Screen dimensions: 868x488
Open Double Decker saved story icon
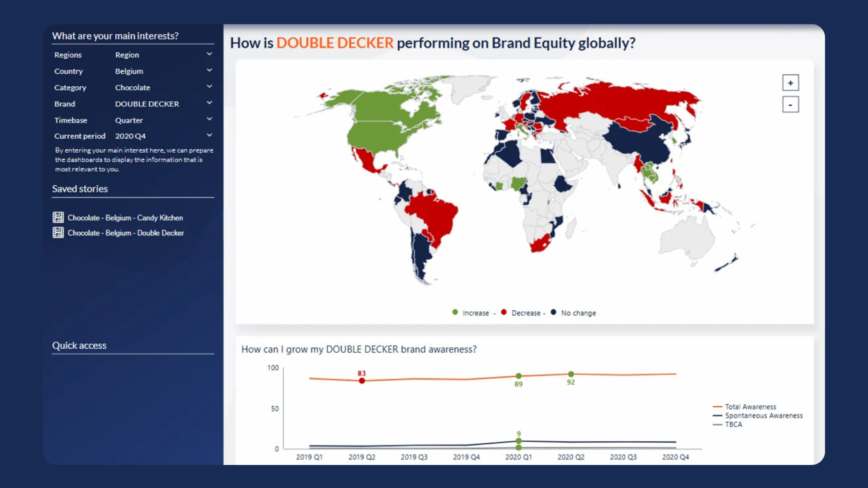[x=58, y=232]
